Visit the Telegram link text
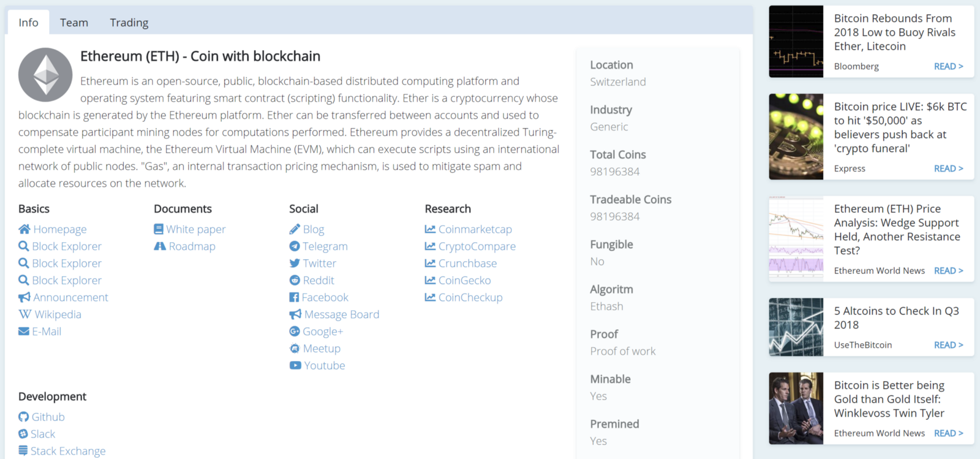This screenshot has height=459, width=980. [325, 246]
